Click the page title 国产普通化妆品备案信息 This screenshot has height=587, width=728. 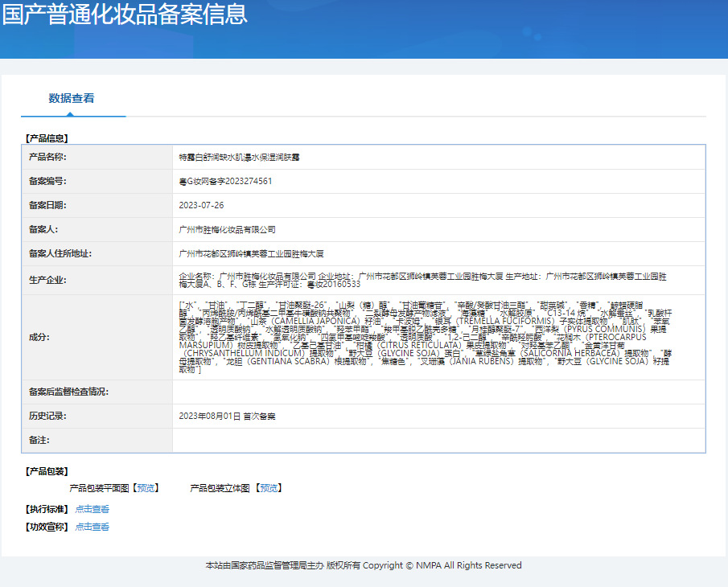click(125, 14)
